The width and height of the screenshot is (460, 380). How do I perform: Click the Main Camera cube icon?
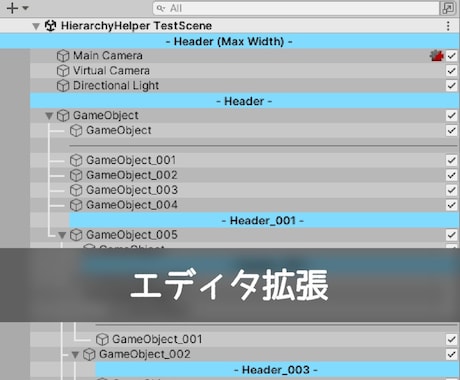click(63, 56)
